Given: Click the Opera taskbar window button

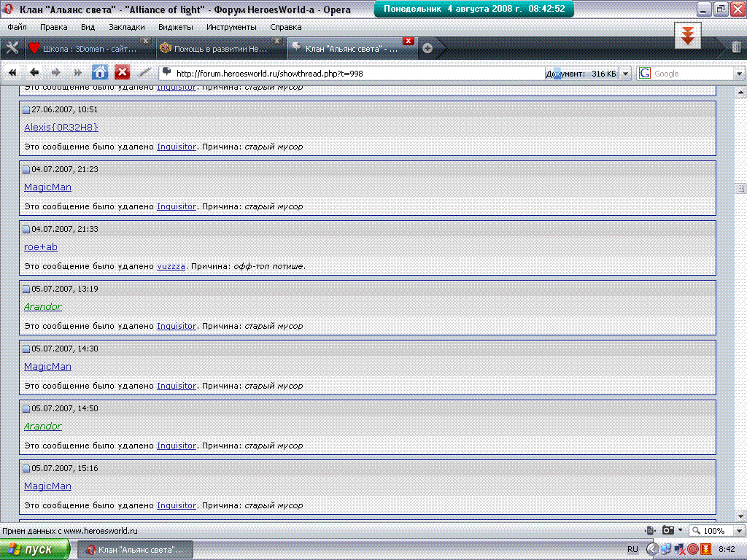Looking at the screenshot, I should [x=135, y=550].
